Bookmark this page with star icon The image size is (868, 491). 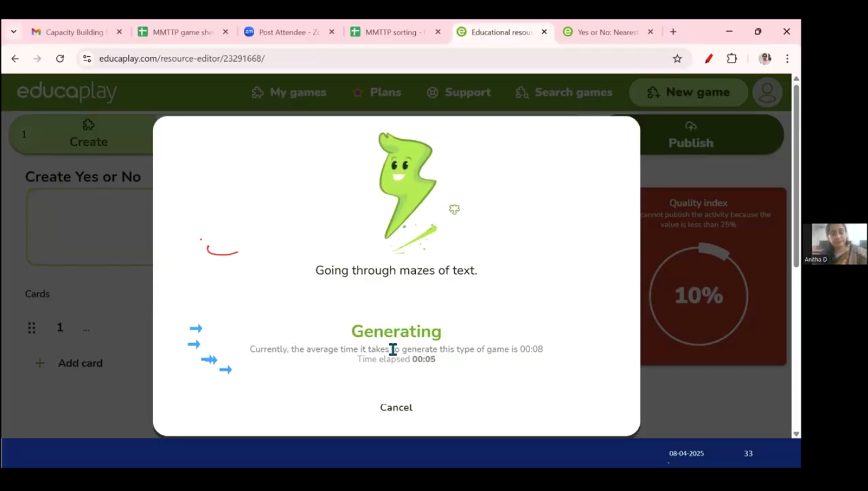[x=677, y=59]
